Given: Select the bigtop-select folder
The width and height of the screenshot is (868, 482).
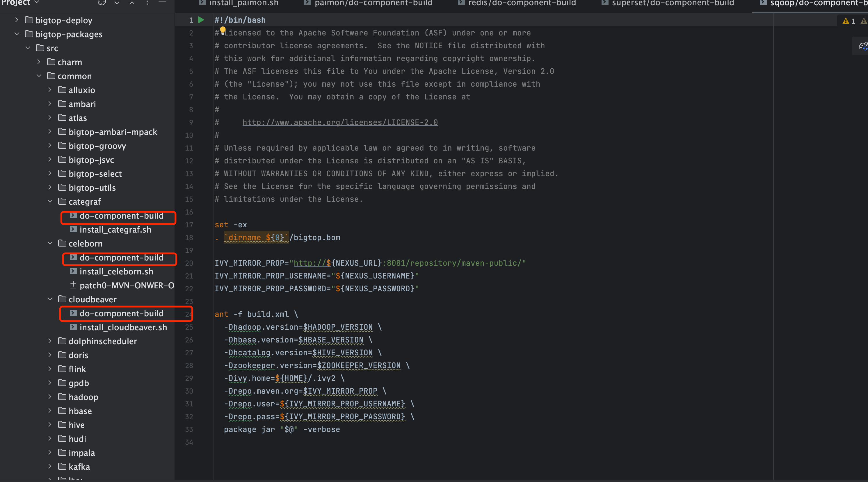Looking at the screenshot, I should 95,174.
